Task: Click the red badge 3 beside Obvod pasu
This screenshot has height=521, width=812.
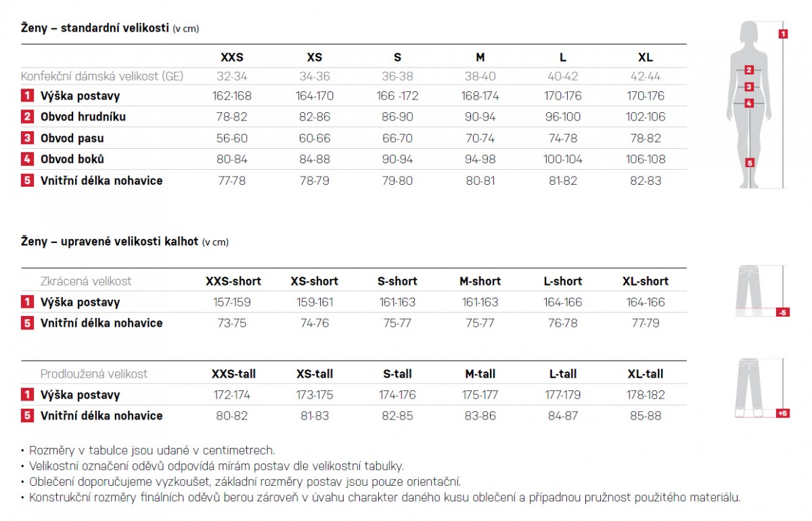Action: tap(27, 138)
